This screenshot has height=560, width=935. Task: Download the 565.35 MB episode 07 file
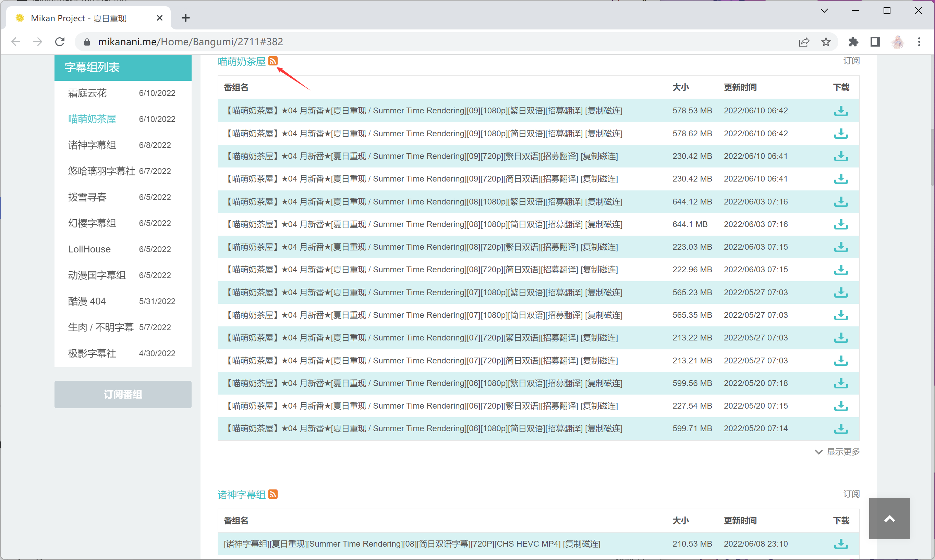841,315
